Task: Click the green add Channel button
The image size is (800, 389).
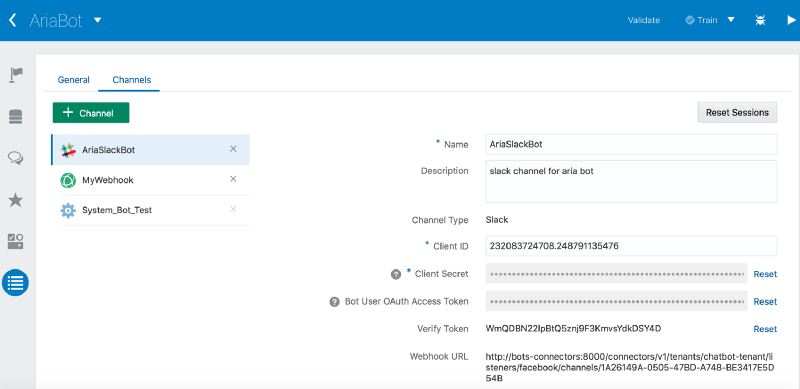Action: [x=91, y=113]
